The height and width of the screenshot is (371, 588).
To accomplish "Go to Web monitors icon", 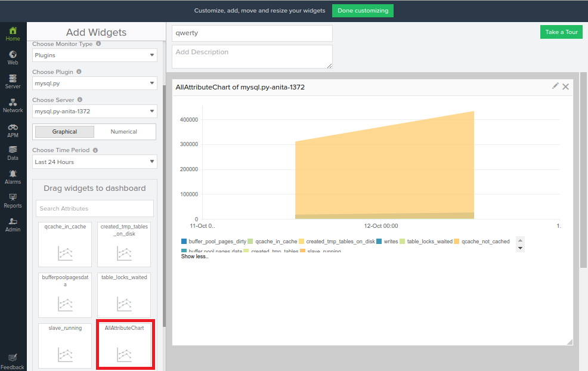I will coord(13,54).
